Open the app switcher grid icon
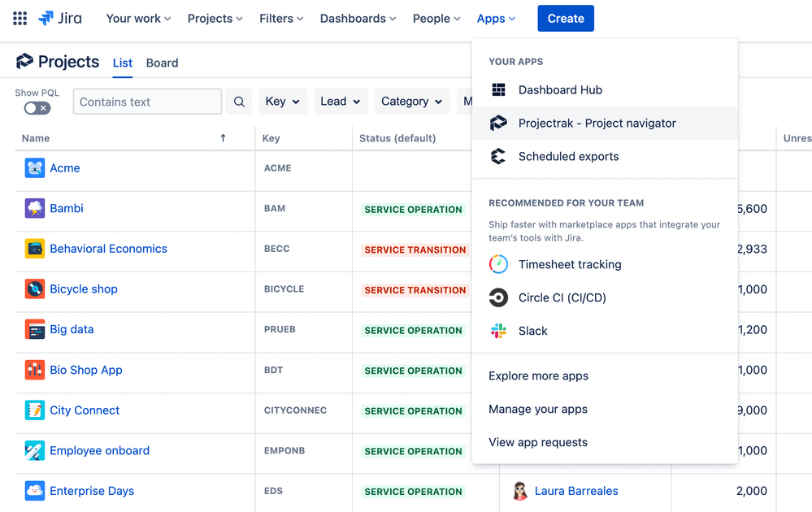Screen dimensions: 812x512 pyautogui.click(x=20, y=19)
